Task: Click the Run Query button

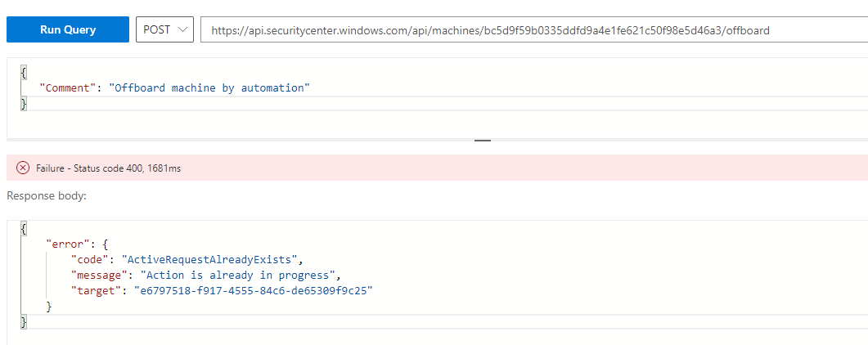Action: click(x=68, y=29)
